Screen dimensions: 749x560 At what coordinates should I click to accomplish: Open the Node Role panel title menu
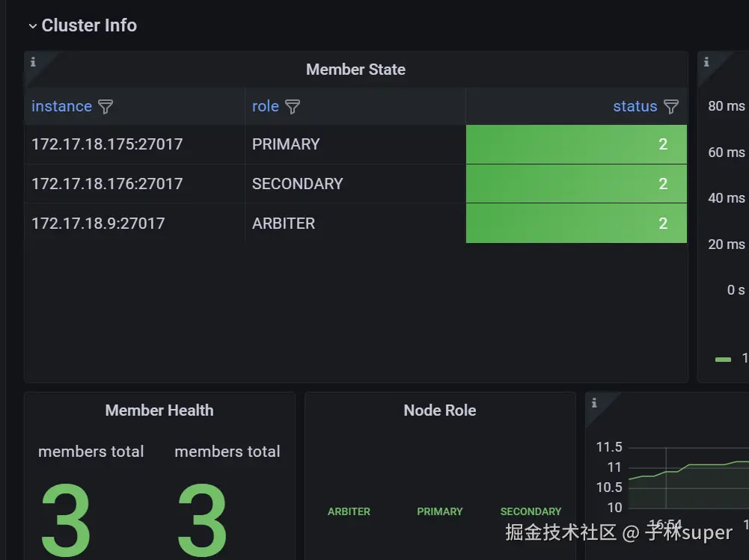440,410
